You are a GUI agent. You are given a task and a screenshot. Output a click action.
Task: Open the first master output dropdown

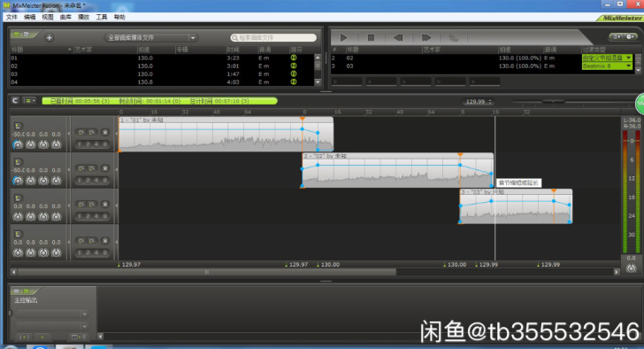tap(51, 314)
